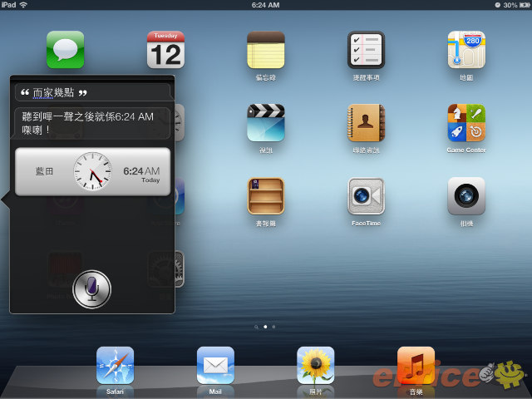The width and height of the screenshot is (532, 399).
Task: Open the Maps app
Action: click(x=466, y=49)
